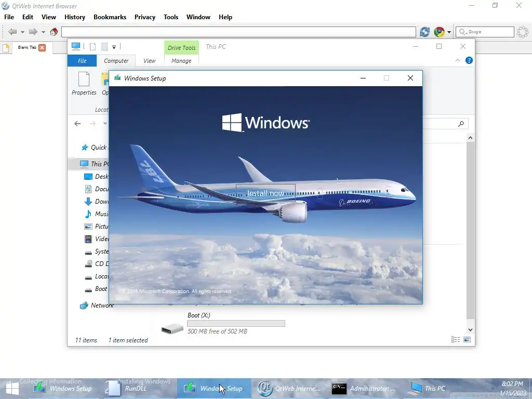This screenshot has height=399, width=532.
Task: Open QtWeb forward history dropdown arrow
Action: [x=43, y=32]
